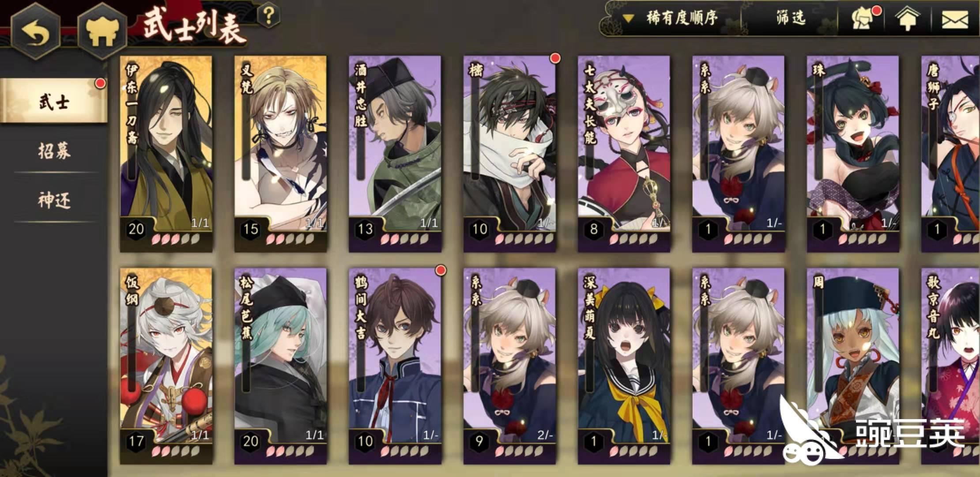The width and height of the screenshot is (980, 477).
Task: Tap the back arrow hexagon icon
Action: pyautogui.click(x=36, y=32)
